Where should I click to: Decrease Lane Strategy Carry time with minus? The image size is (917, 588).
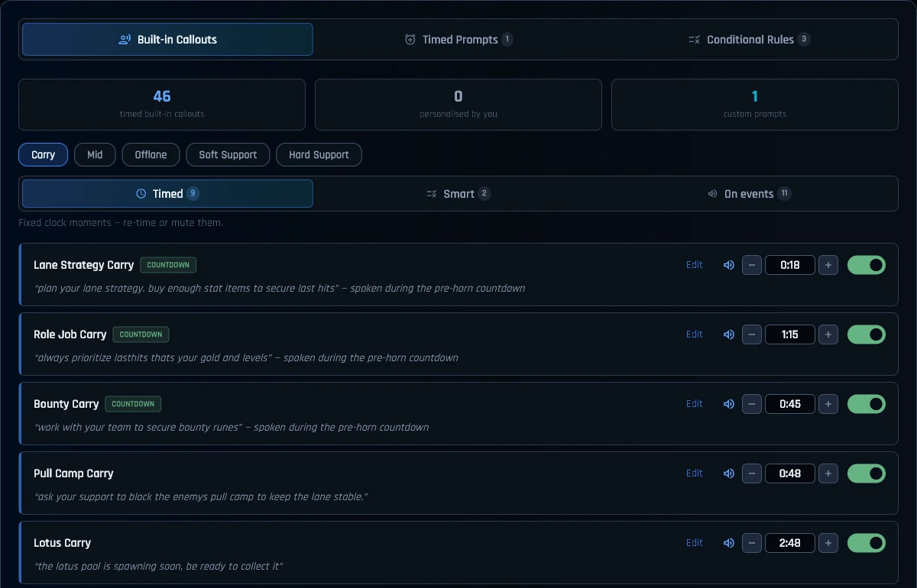click(x=752, y=265)
